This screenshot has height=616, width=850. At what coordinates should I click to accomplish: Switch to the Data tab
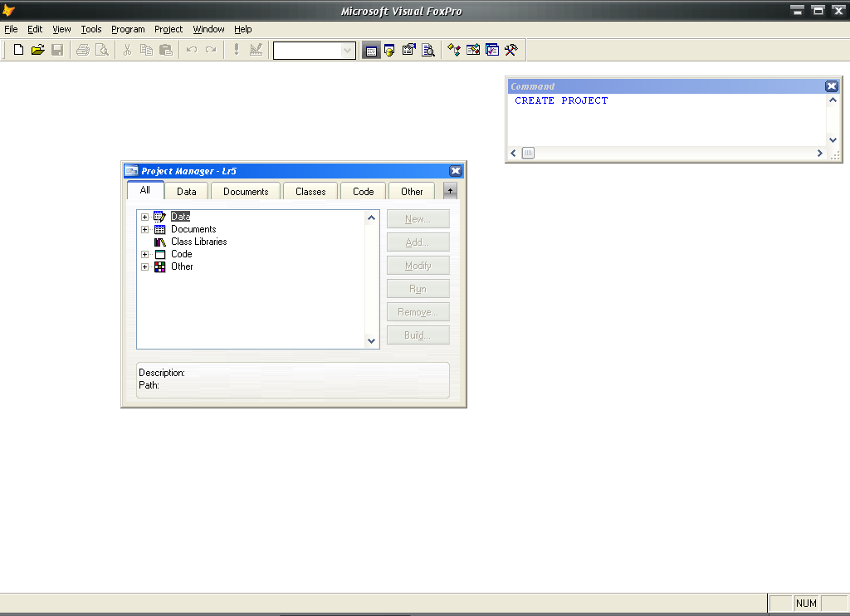point(187,192)
